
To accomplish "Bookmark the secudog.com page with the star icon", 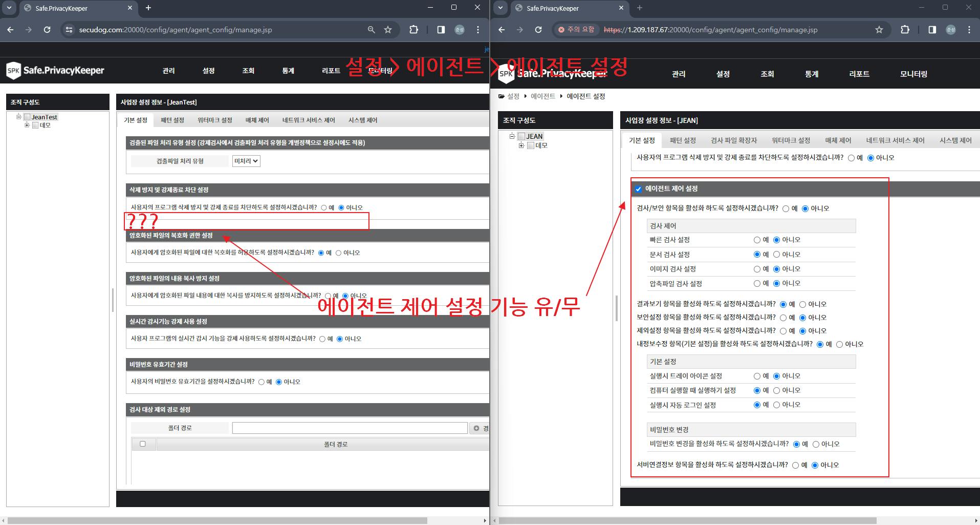I will coord(388,30).
